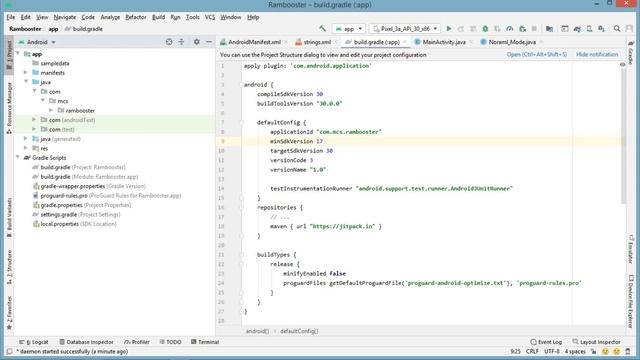This screenshot has width=640, height=360.
Task: Open the Logcat tool window
Action: [x=34, y=342]
